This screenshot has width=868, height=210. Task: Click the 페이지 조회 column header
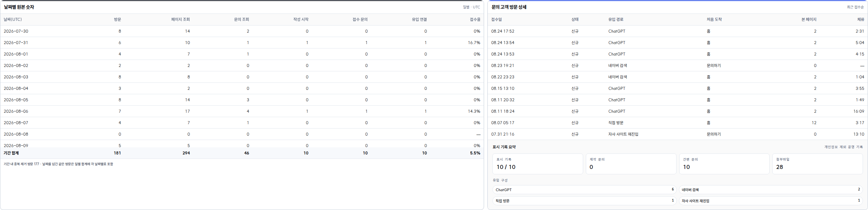(181, 20)
